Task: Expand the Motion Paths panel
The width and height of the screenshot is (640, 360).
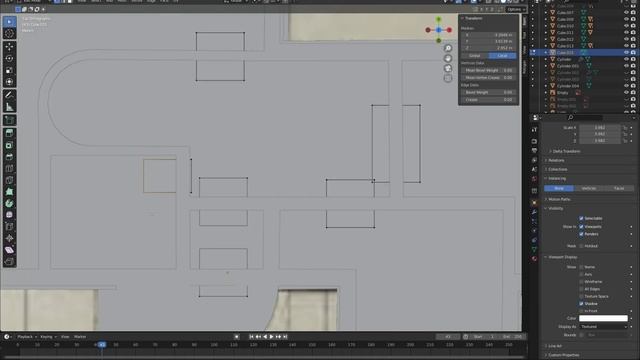Action: point(559,199)
